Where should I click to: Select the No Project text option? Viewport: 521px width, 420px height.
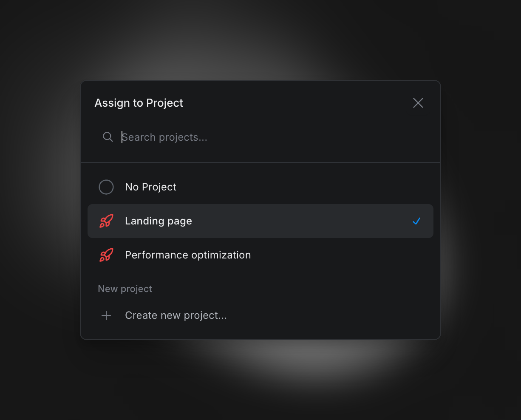click(150, 187)
